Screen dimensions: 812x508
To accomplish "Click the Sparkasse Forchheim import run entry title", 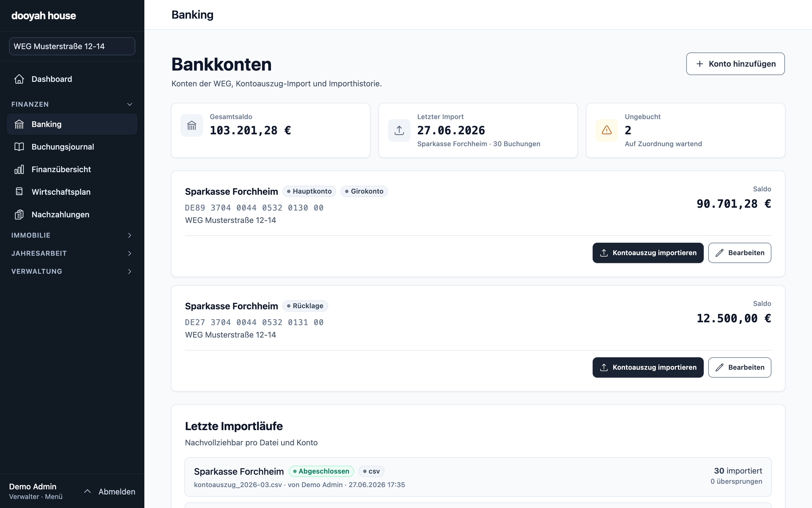I will [239, 471].
